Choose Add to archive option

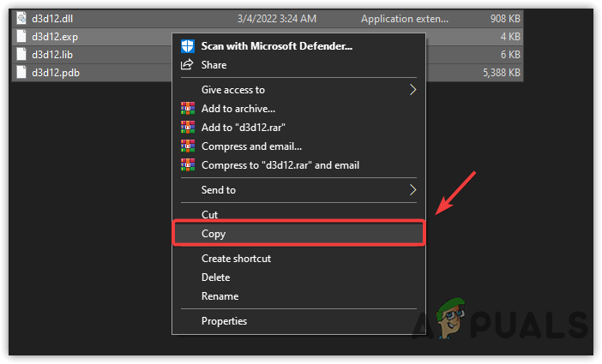(x=298, y=109)
